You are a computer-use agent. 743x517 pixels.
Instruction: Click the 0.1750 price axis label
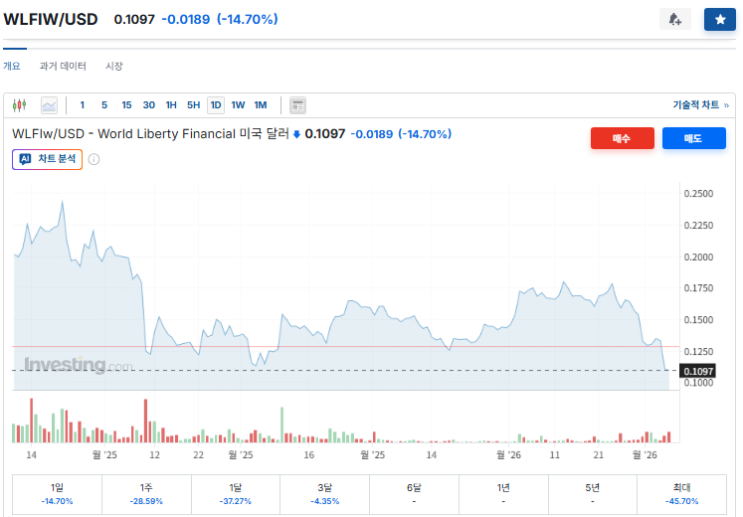tap(698, 288)
